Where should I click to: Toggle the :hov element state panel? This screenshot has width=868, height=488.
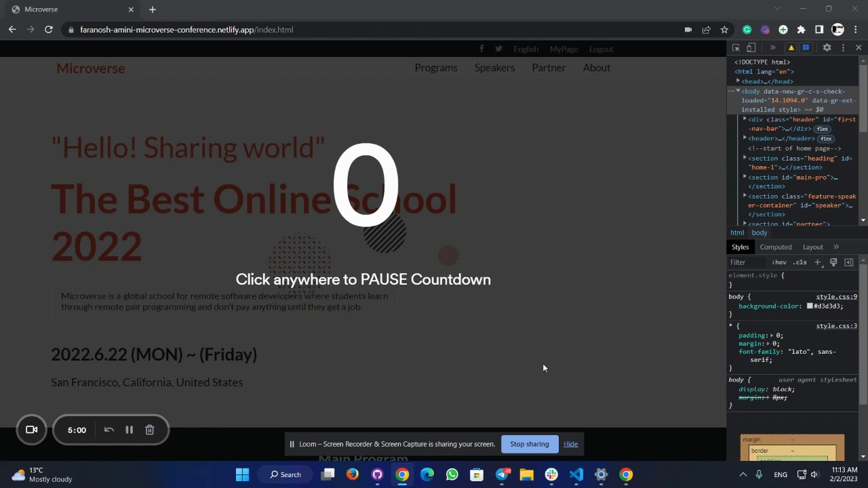coord(779,262)
